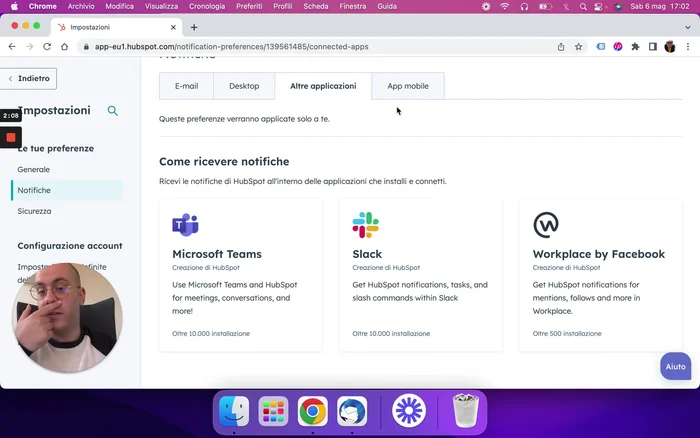Image resolution: width=700 pixels, height=438 pixels.
Task: Select the Altre applicazioni tab
Action: click(323, 86)
